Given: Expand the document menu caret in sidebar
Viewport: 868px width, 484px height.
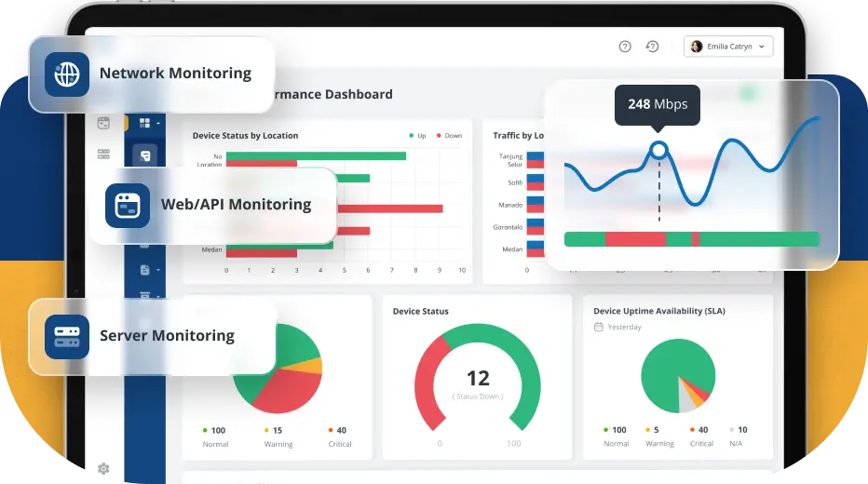Looking at the screenshot, I should coord(158,270).
